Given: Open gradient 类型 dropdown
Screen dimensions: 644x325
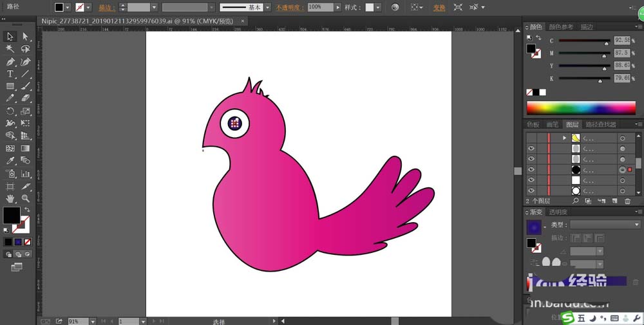Looking at the screenshot, I should [x=637, y=225].
